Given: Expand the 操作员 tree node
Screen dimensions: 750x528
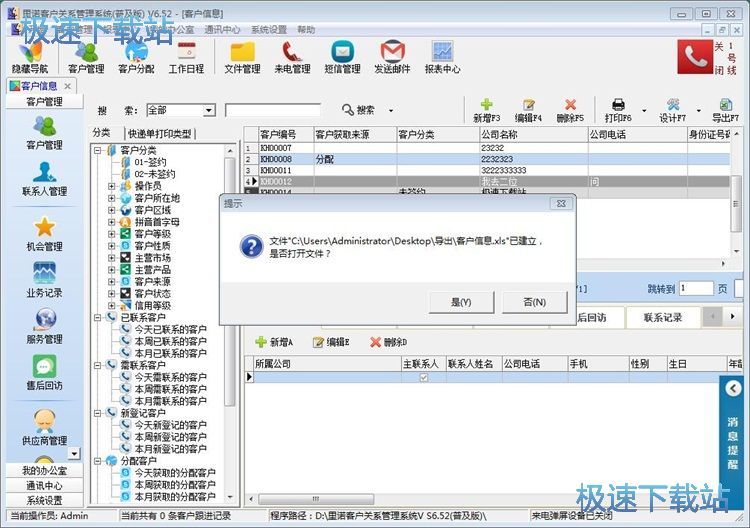Looking at the screenshot, I should pyautogui.click(x=111, y=186).
